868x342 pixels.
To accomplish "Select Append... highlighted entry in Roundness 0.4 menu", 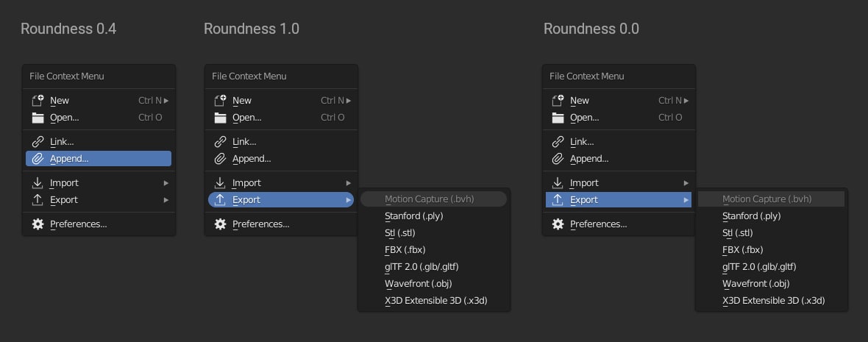I will click(99, 159).
